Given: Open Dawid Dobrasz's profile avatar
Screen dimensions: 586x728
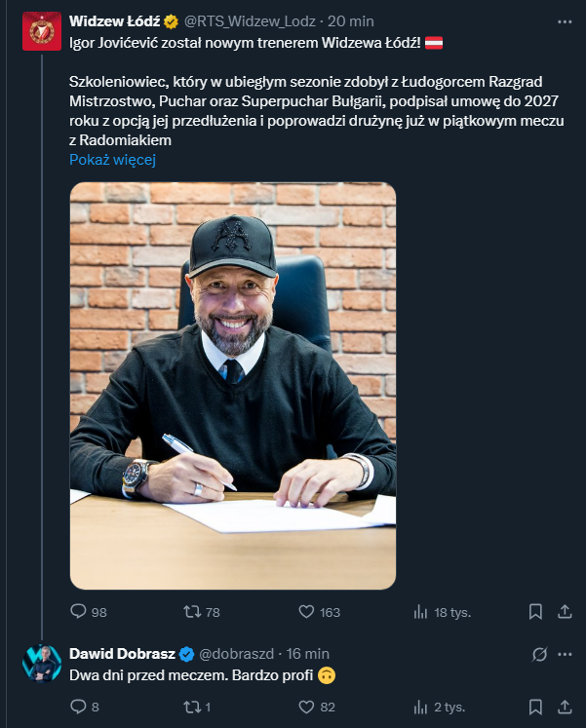Looking at the screenshot, I should (x=42, y=661).
